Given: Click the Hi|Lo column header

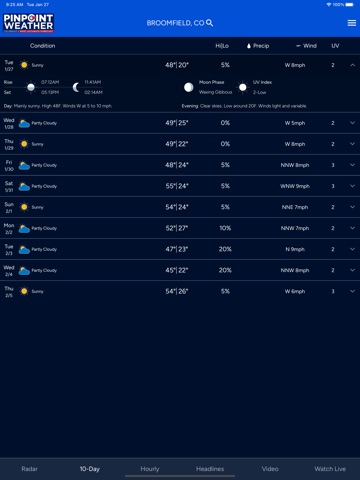Looking at the screenshot, I should click(222, 46).
